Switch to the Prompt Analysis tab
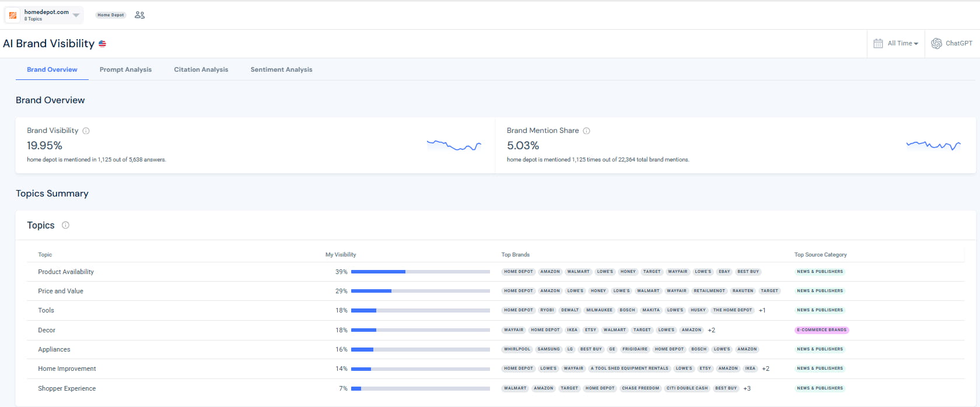 click(x=125, y=69)
